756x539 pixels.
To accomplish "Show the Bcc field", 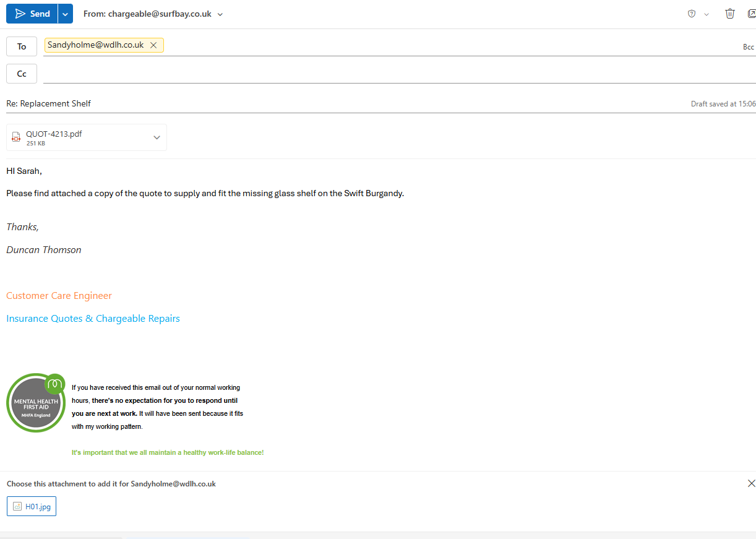I will (x=748, y=47).
